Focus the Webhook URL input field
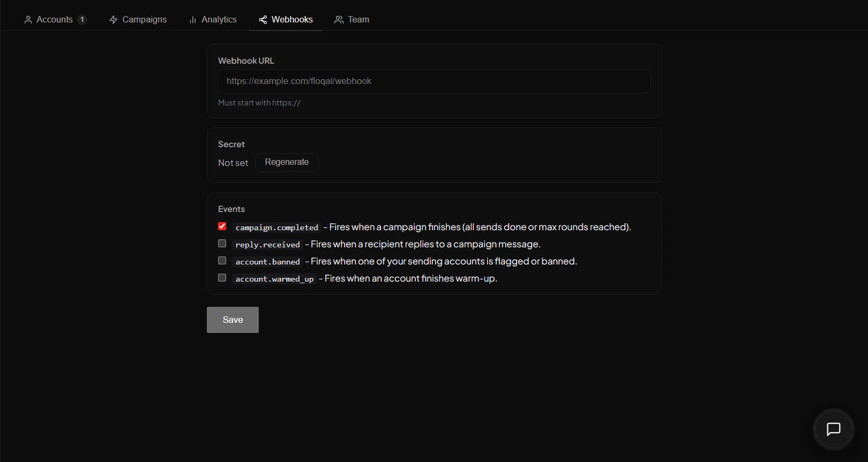Viewport: 868px width, 462px height. pos(434,81)
